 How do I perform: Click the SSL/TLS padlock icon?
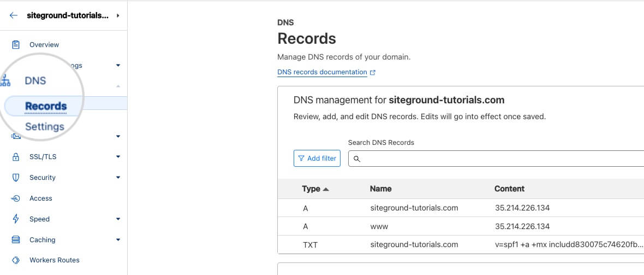pyautogui.click(x=16, y=157)
